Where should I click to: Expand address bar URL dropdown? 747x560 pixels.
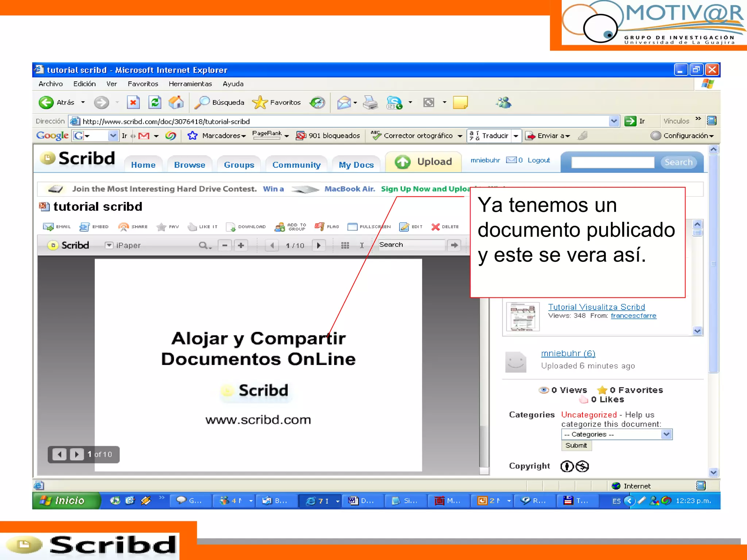(614, 121)
